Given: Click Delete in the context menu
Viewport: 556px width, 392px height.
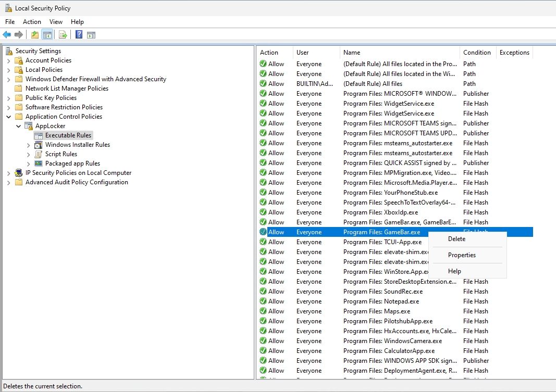Looking at the screenshot, I should [x=456, y=239].
